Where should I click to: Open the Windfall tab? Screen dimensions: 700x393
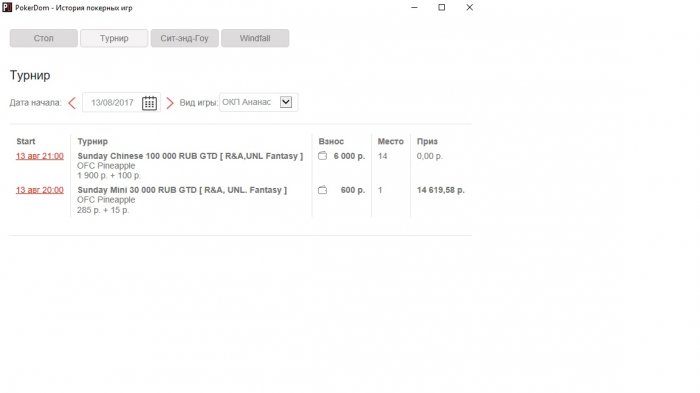point(255,38)
